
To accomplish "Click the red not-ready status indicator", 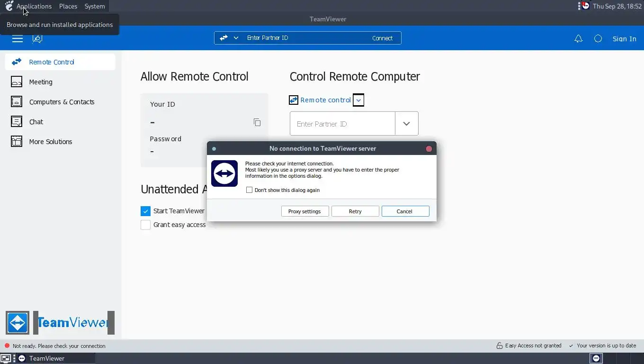I will pos(7,346).
